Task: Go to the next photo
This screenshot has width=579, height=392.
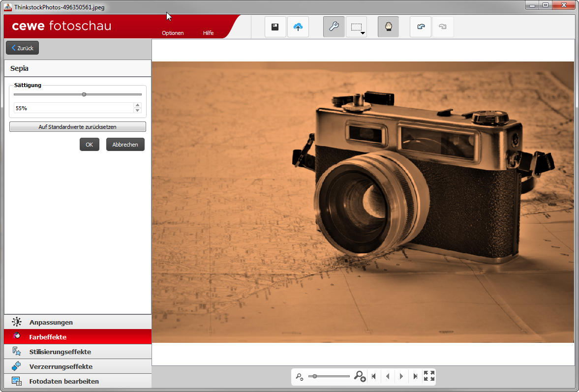Action: click(x=401, y=376)
